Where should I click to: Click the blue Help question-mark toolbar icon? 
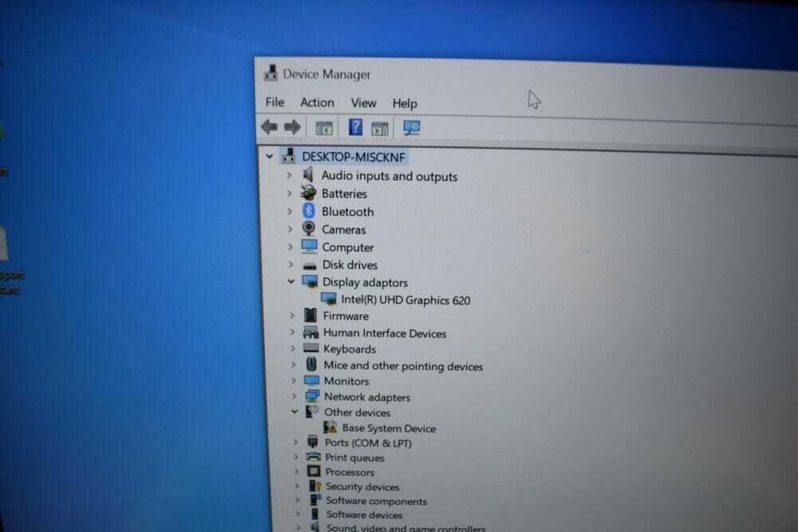click(356, 127)
